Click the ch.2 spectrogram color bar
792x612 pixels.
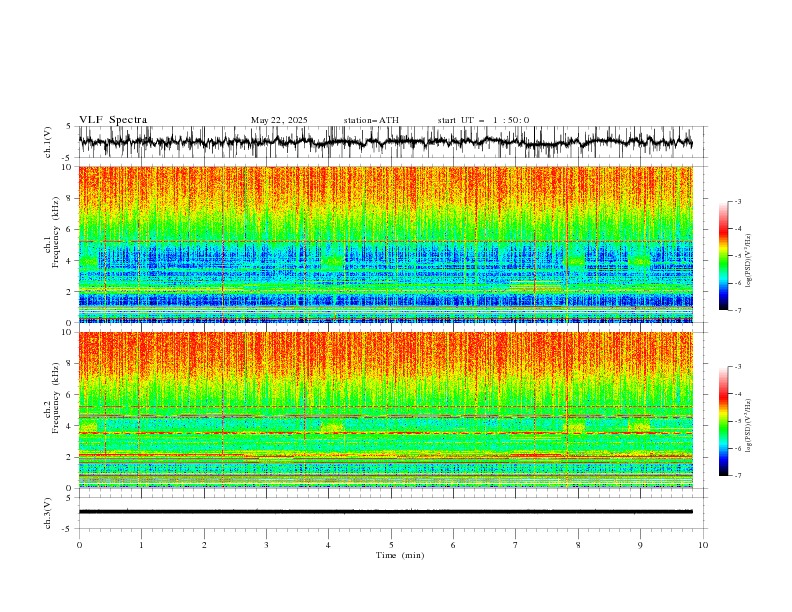723,421
